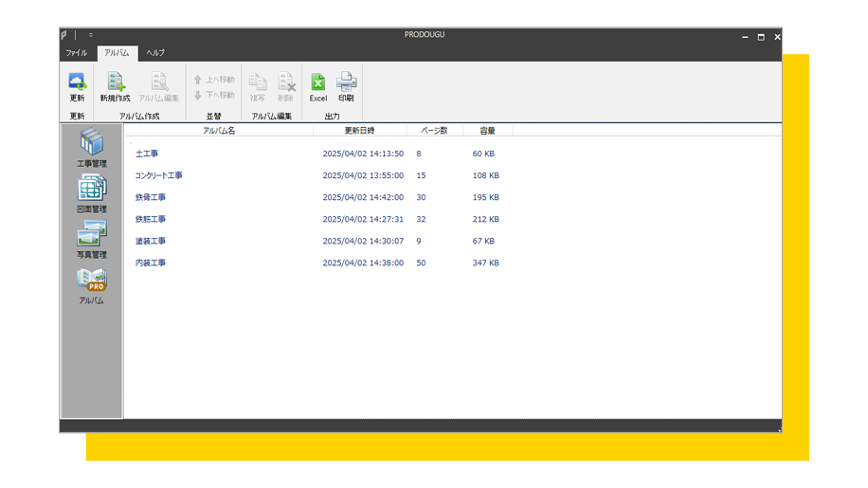The width and height of the screenshot is (868, 488).
Task: Select the コンクリート工事 album row
Action: (159, 175)
